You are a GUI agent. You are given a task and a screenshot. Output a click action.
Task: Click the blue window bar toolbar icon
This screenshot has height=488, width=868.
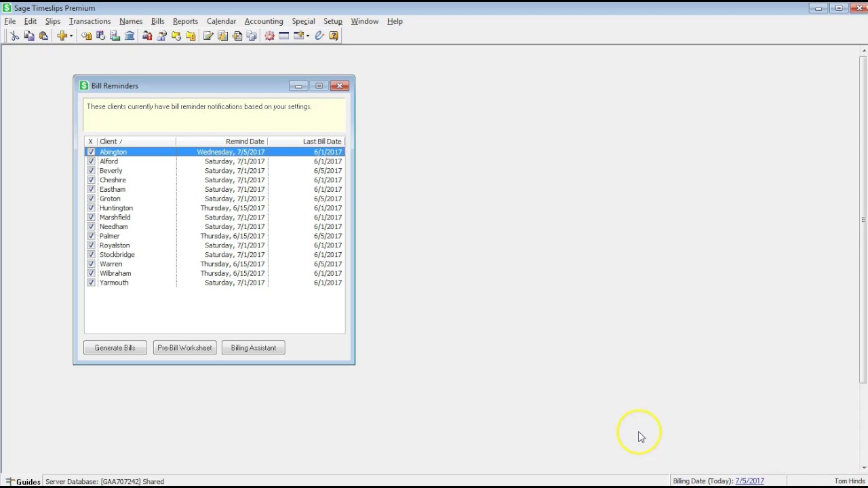click(284, 36)
